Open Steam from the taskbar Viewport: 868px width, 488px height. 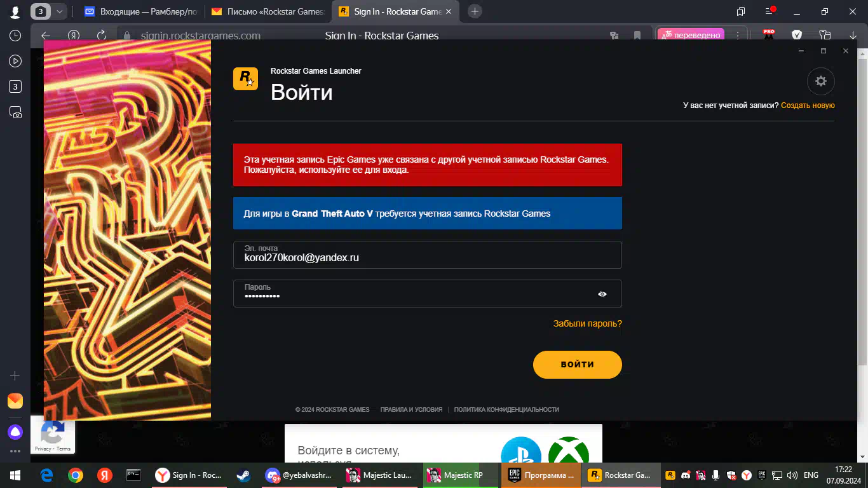click(x=243, y=475)
